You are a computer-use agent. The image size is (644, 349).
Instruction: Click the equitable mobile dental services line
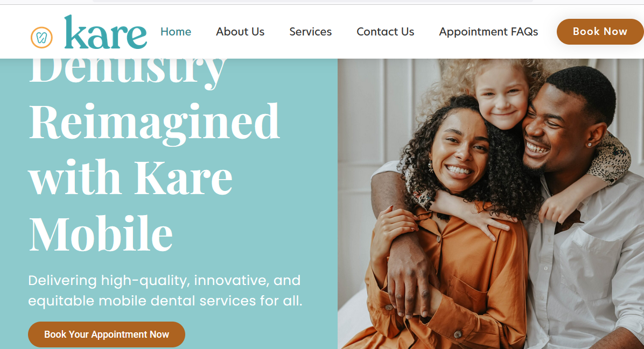[x=165, y=301]
